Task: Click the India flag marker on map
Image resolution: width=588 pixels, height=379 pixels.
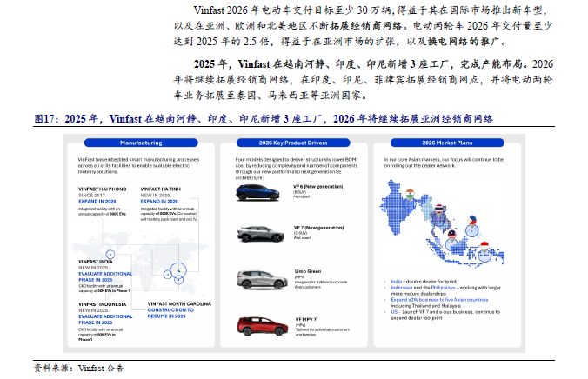Action: click(x=410, y=194)
